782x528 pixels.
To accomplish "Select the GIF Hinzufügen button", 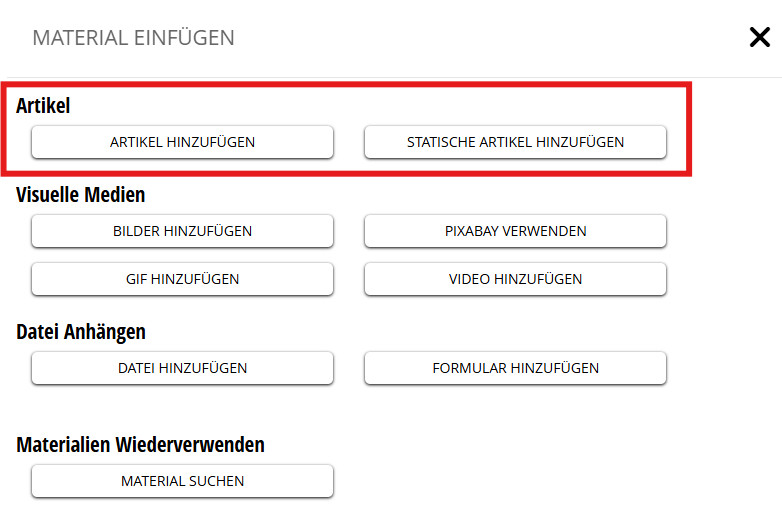I will pos(182,279).
